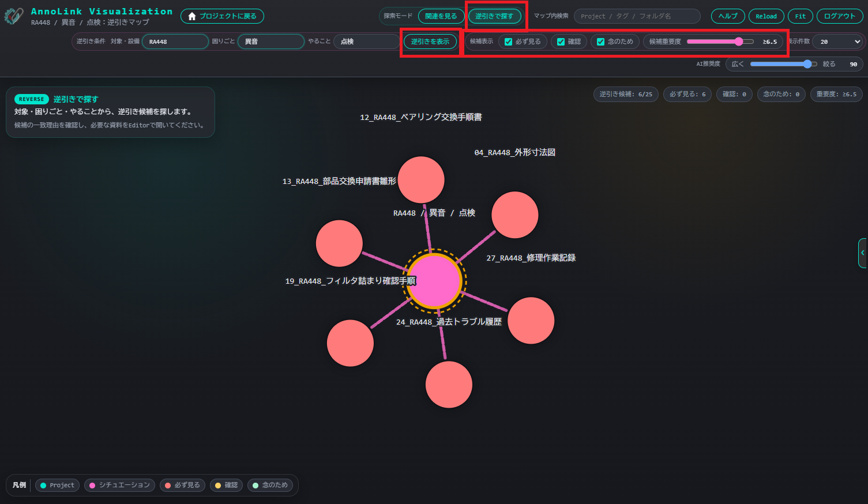Click the 念のため legend chip at bottom
Image resolution: width=868 pixels, height=504 pixels.
270,485
